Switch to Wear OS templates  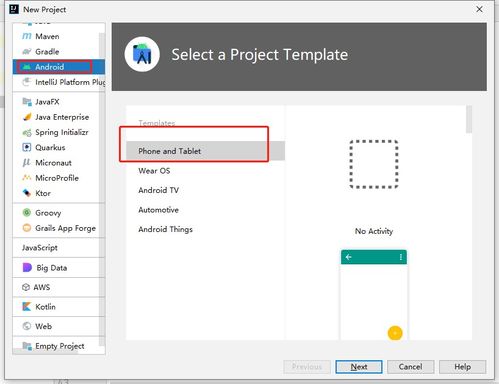coord(205,171)
